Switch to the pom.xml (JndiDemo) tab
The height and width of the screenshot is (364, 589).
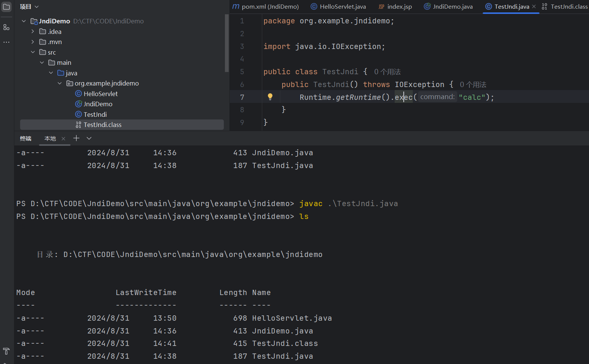point(266,7)
